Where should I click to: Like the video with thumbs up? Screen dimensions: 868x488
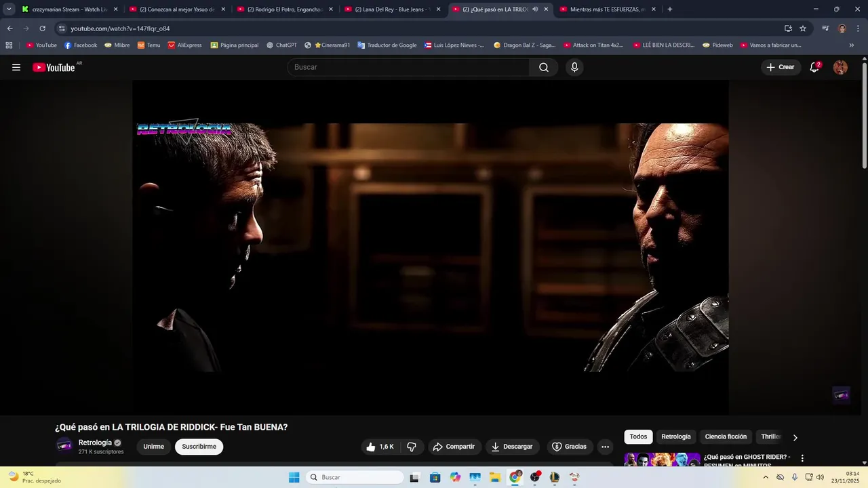pos(380,447)
